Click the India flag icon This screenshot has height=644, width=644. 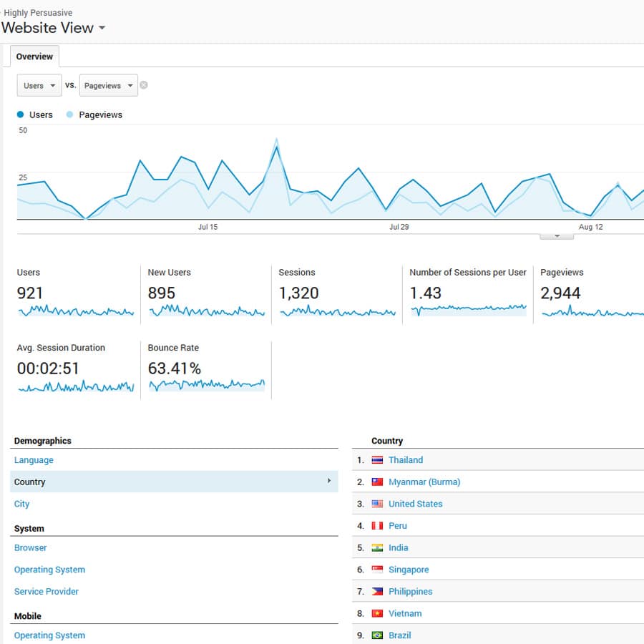pyautogui.click(x=377, y=547)
